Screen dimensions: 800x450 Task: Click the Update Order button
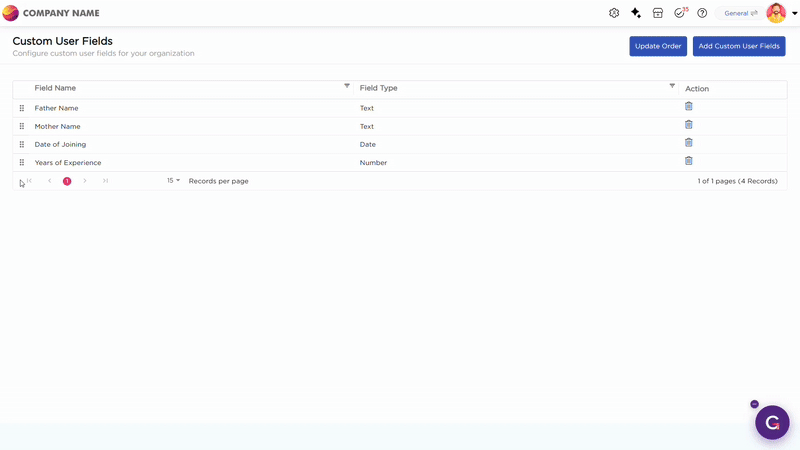[x=658, y=46]
